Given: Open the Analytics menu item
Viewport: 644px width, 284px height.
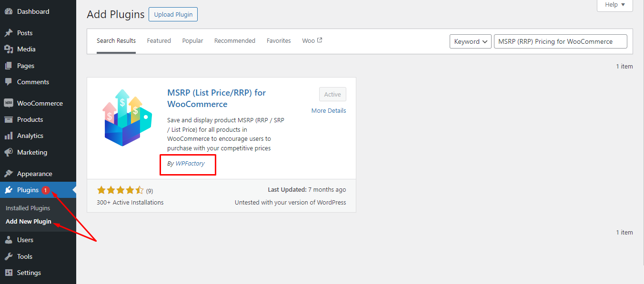Looking at the screenshot, I should pos(38,136).
